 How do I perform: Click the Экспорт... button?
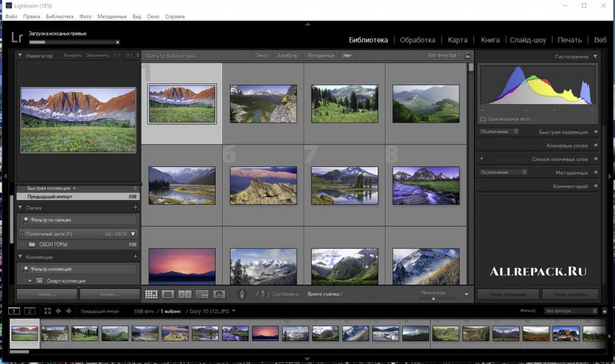(109, 294)
